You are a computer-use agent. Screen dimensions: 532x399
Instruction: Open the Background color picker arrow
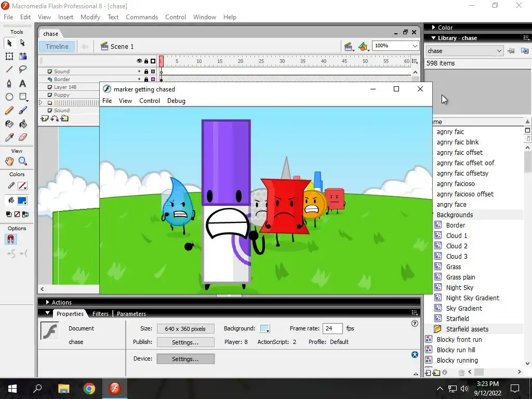coord(268,330)
